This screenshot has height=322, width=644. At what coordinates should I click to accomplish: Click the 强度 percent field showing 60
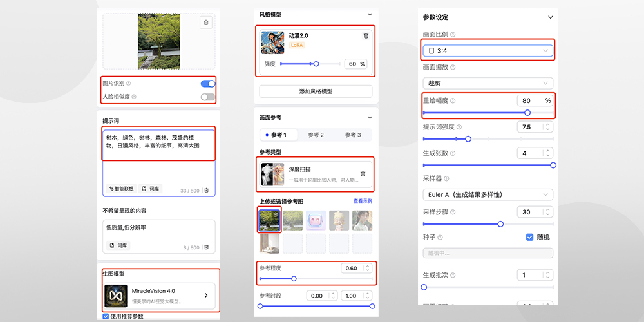pos(355,64)
